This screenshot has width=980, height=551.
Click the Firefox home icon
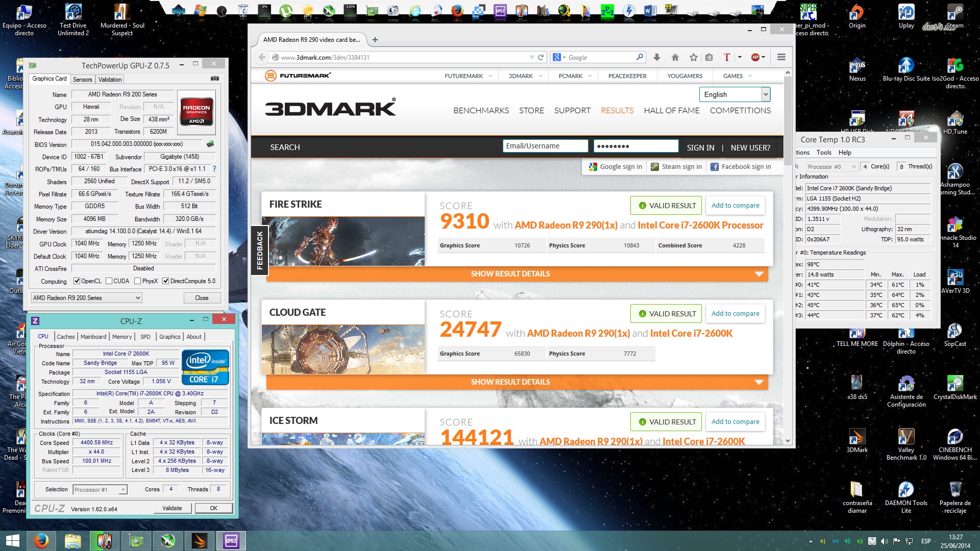(x=675, y=57)
